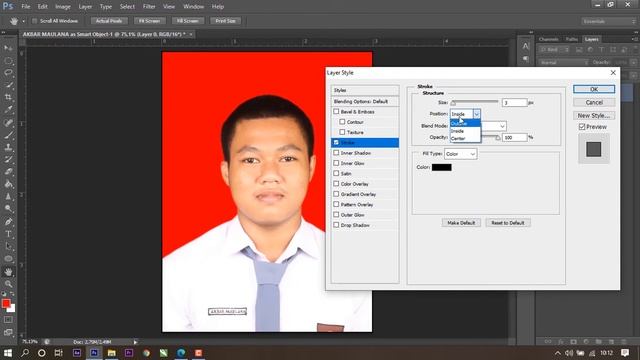Enable Gradient Overlay checkbox
The width and height of the screenshot is (640, 360).
336,194
